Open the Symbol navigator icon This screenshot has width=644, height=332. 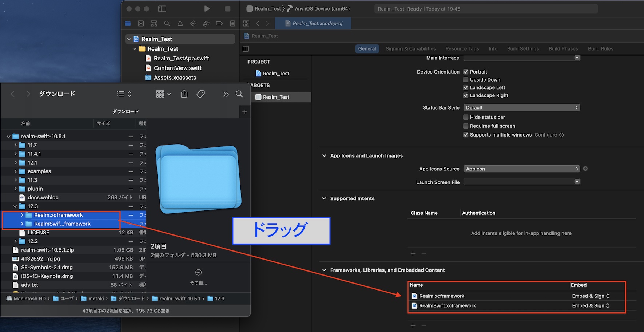coord(154,23)
